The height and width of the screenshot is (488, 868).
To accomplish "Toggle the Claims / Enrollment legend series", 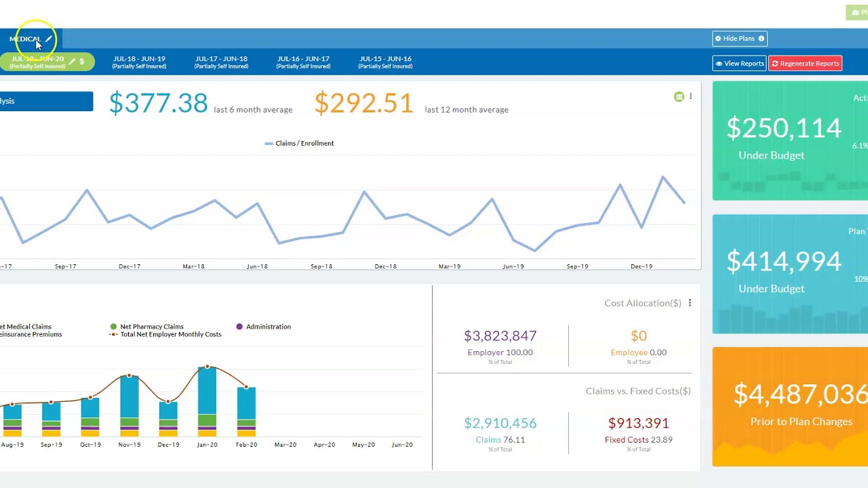I will click(x=299, y=143).
